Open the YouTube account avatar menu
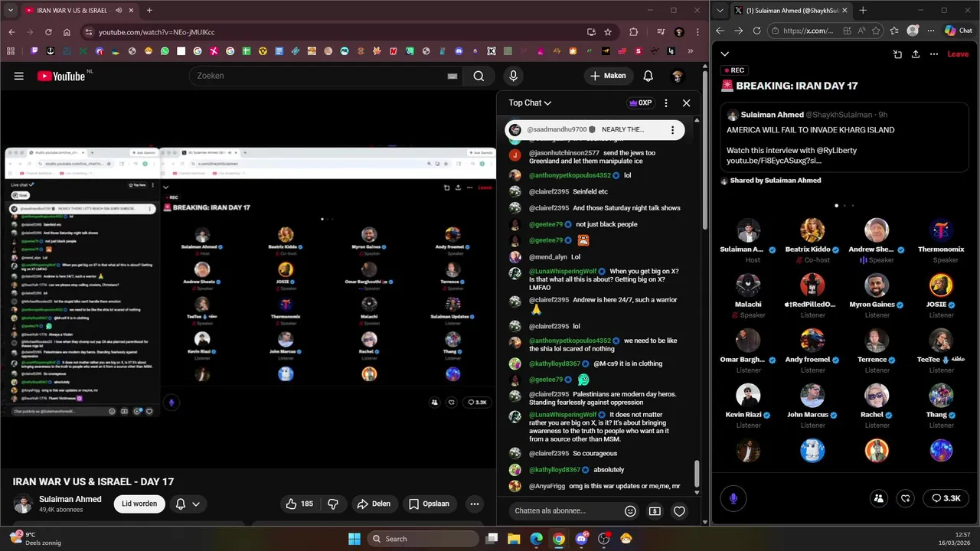Screen dimensions: 980x551 [x=677, y=76]
